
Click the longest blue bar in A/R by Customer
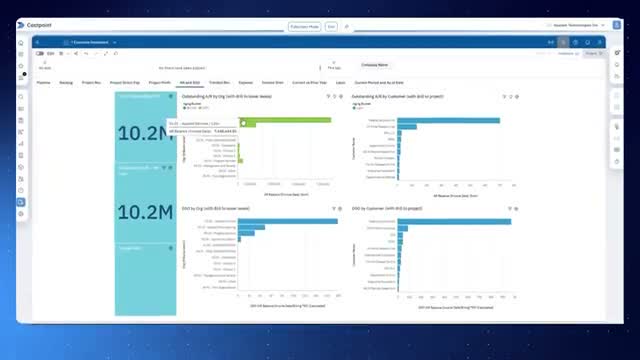(449, 120)
